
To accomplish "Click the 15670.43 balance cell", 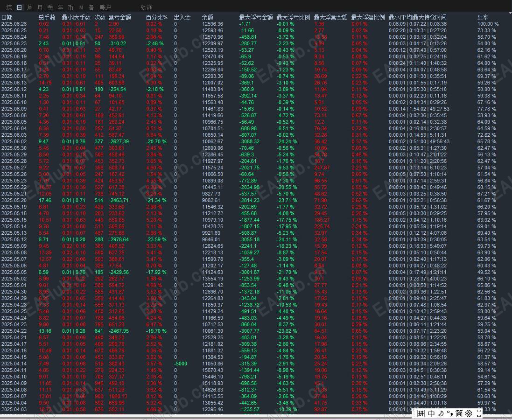I will pyautogui.click(x=212, y=370).
